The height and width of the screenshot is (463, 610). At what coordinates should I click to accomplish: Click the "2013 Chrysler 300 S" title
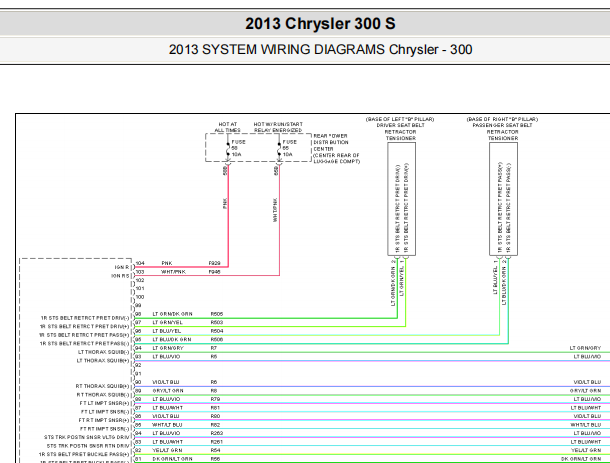click(320, 24)
